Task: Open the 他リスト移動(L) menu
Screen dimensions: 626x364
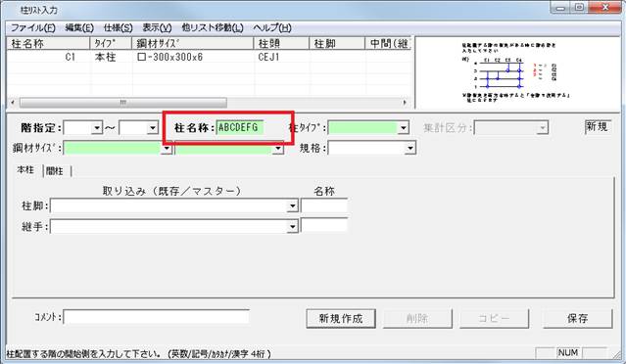Action: [213, 27]
